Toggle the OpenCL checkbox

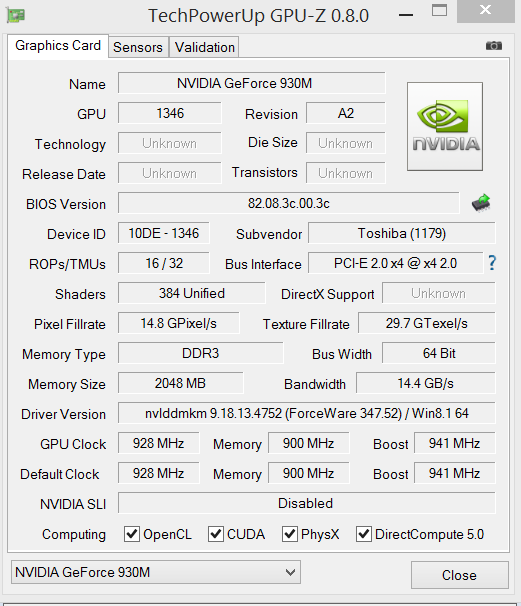tap(131, 534)
